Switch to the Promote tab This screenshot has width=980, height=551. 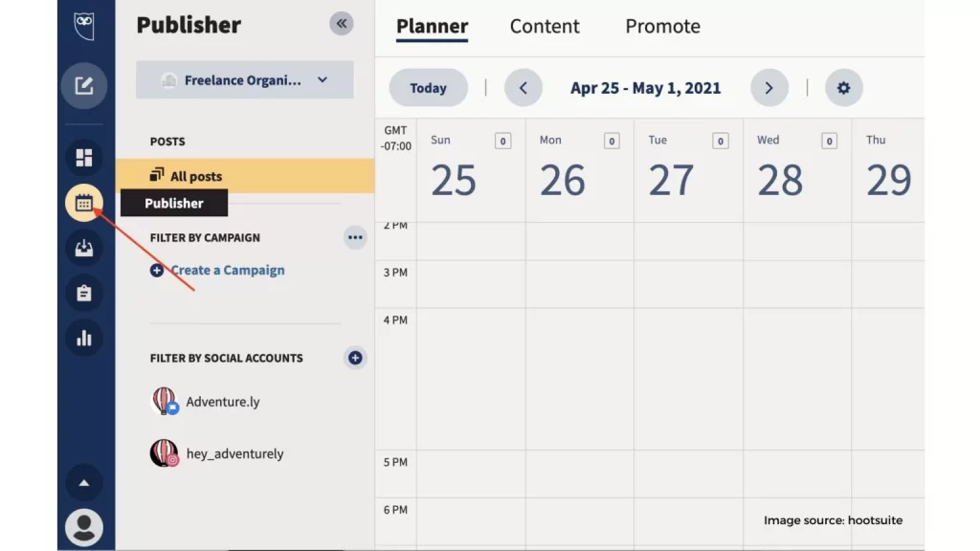(x=662, y=26)
